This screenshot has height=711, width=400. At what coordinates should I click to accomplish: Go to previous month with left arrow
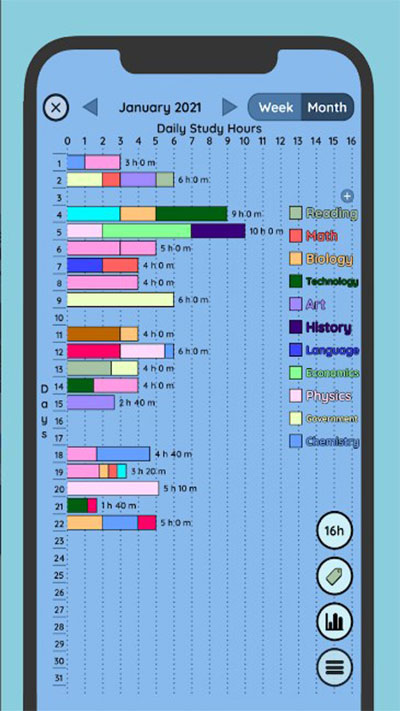tap(90, 107)
